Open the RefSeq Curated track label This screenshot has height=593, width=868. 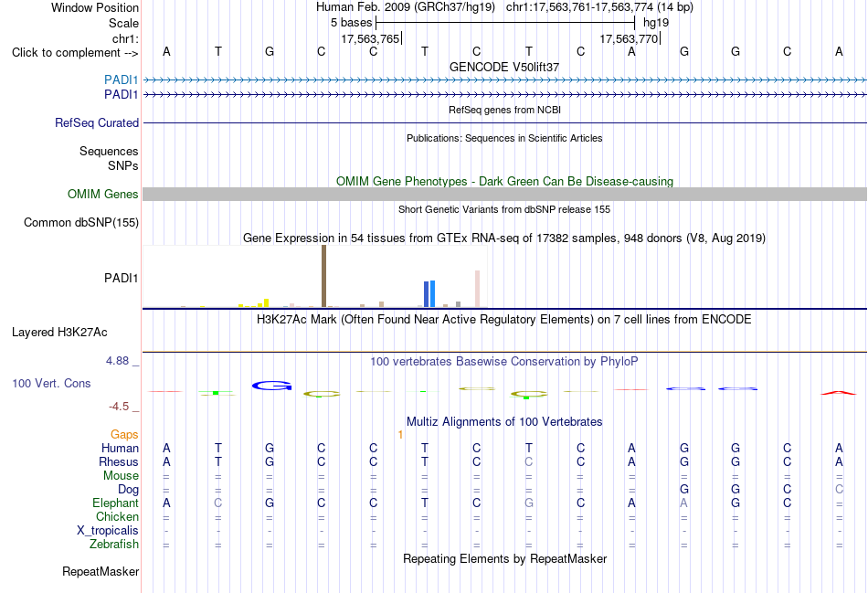pyautogui.click(x=97, y=123)
